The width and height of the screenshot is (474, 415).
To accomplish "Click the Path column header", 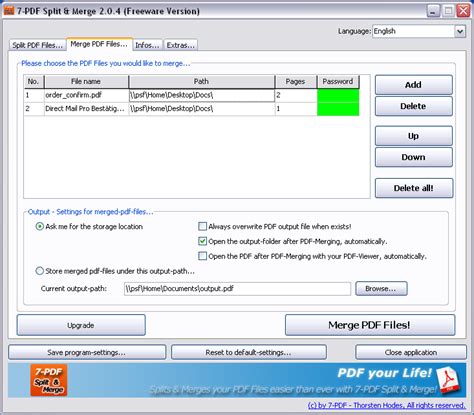I will (x=202, y=81).
